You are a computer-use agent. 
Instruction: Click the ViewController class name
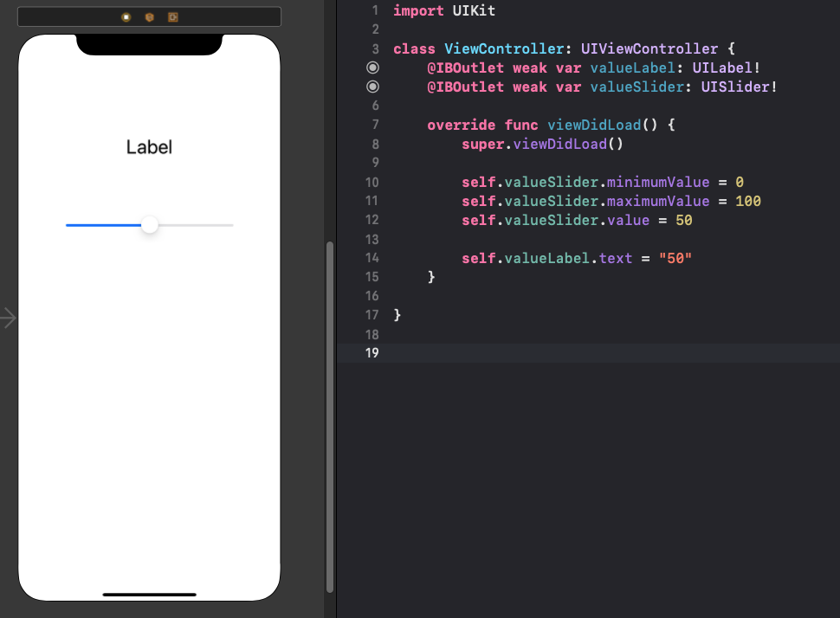tap(504, 48)
